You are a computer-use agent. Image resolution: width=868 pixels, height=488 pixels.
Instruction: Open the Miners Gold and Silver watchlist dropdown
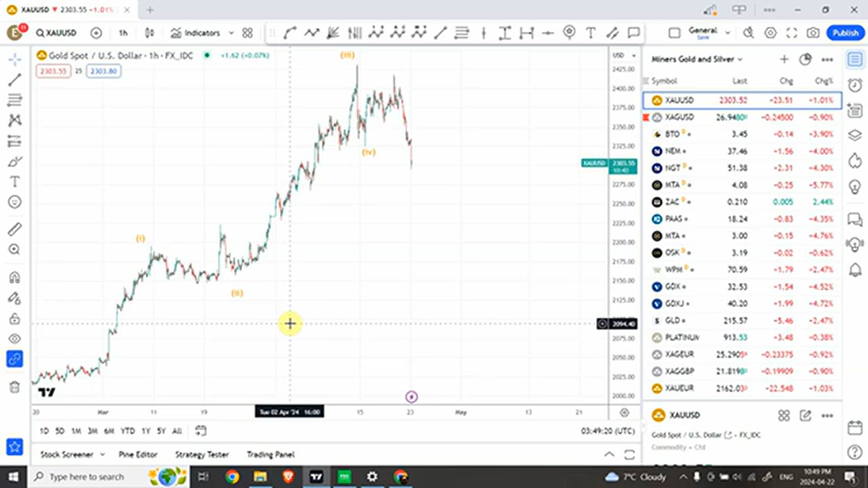pyautogui.click(x=697, y=59)
